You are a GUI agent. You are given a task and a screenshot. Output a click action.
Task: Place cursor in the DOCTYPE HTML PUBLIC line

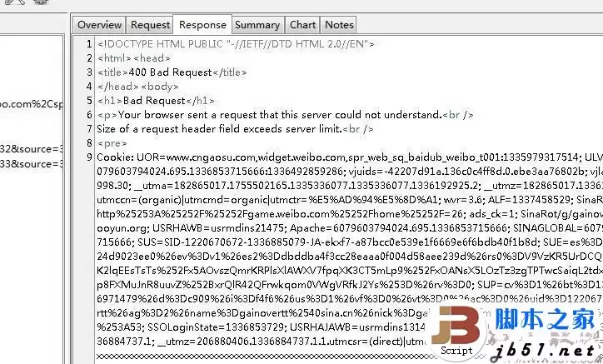coord(236,44)
